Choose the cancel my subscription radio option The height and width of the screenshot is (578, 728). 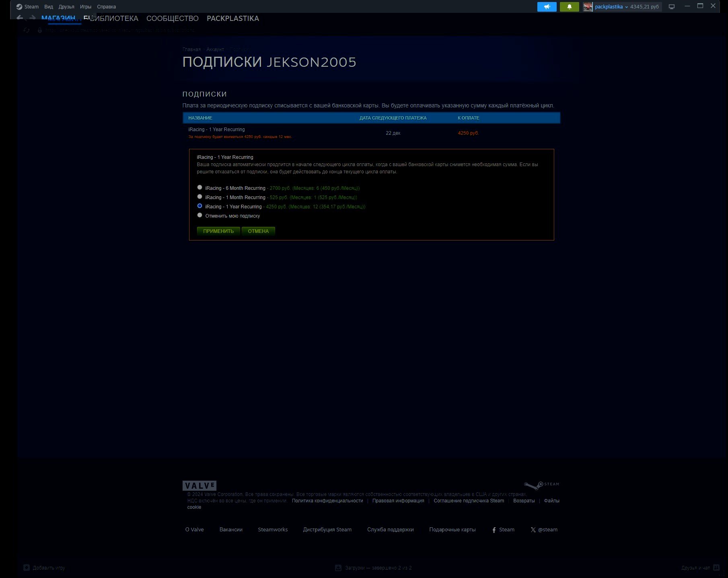199,215
